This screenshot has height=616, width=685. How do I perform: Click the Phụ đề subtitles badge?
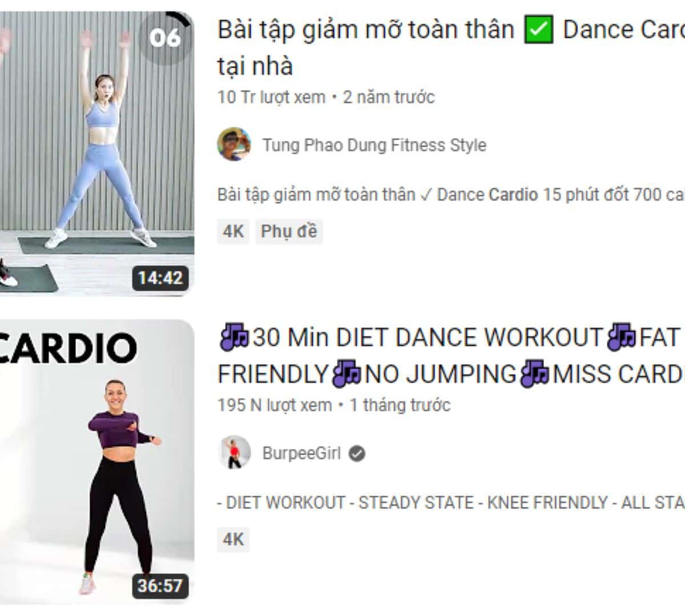289,232
